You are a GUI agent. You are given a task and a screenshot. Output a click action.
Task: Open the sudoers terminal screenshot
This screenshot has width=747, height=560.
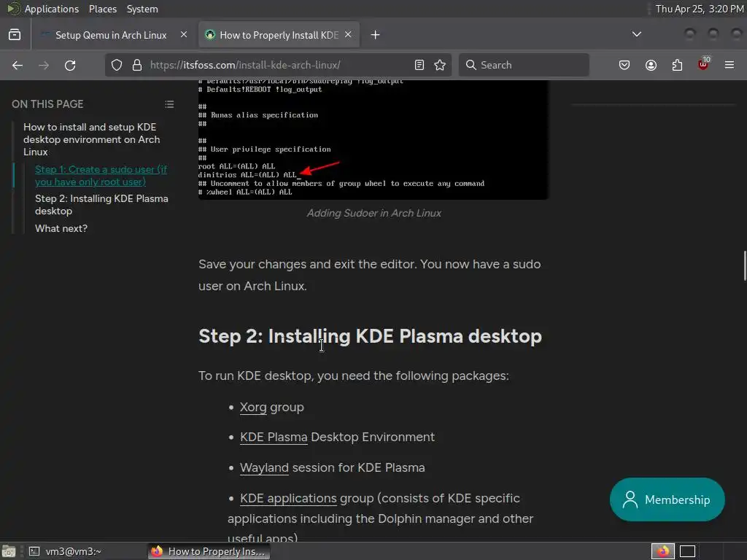pos(373,139)
